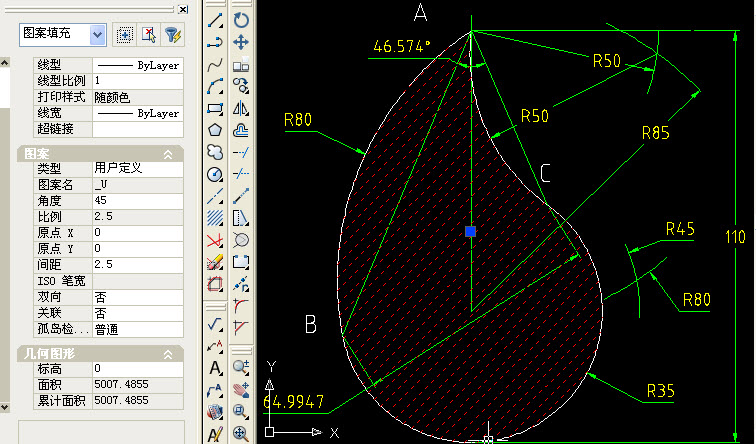Click the Zoom Realtime magnifier icon
This screenshot has height=444, width=756.
(x=241, y=367)
